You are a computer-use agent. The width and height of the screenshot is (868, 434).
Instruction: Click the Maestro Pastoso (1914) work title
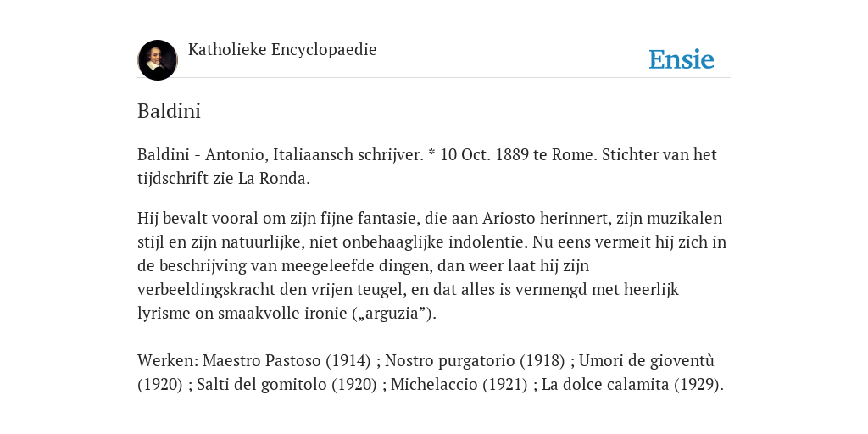(x=287, y=361)
